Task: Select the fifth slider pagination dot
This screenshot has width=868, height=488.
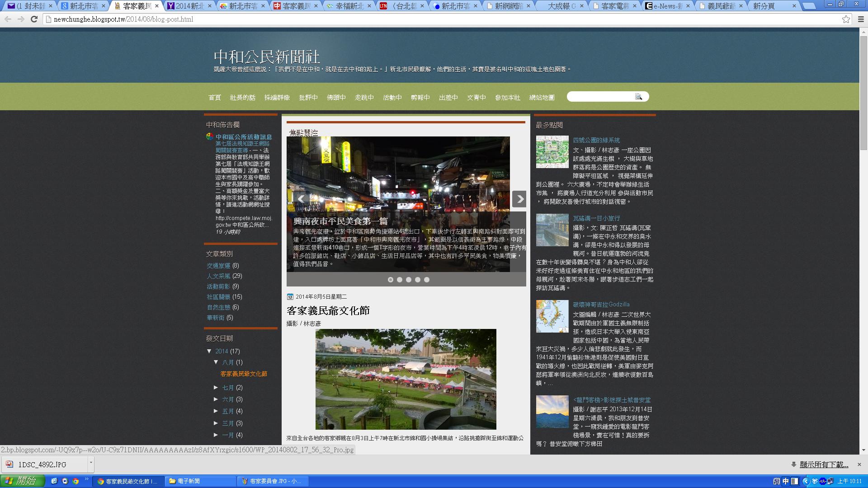Action: point(427,280)
